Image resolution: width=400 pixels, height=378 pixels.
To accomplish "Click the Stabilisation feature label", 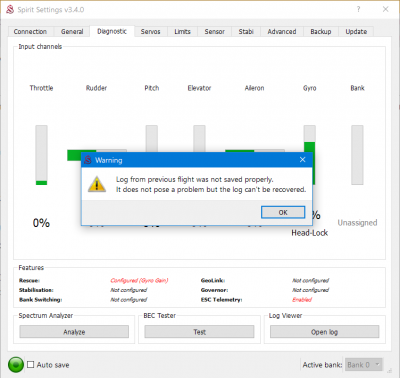I will 36,290.
